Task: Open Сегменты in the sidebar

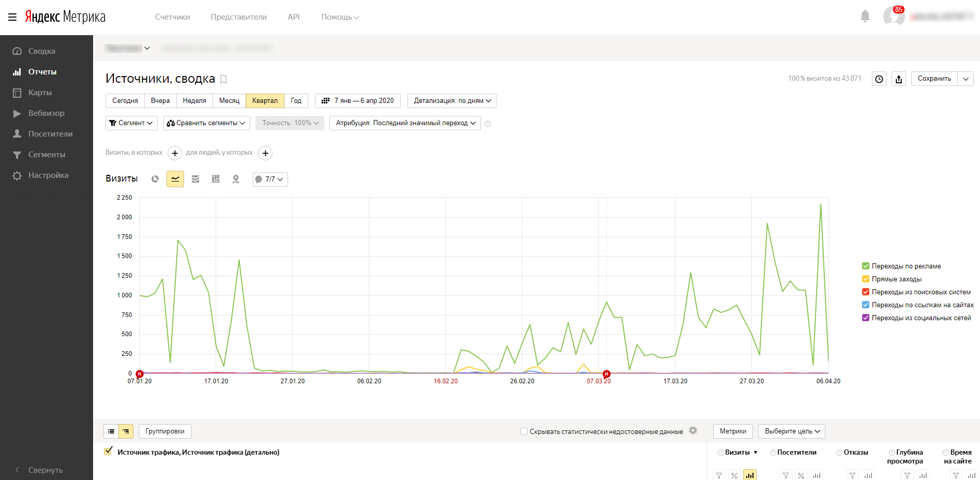Action: [47, 155]
